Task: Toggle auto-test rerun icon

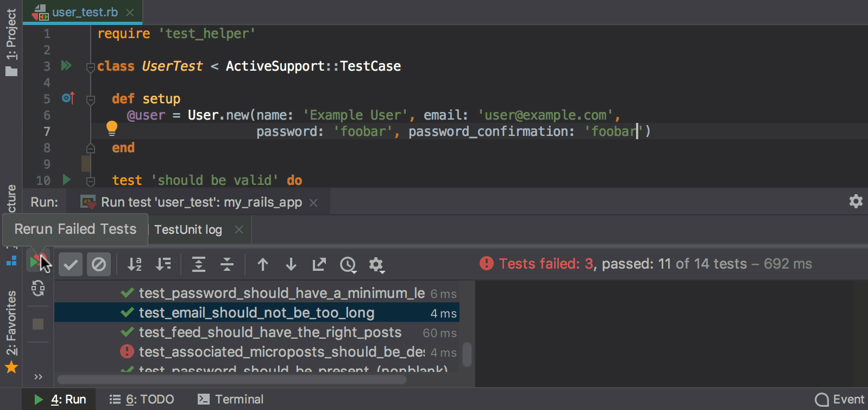Action: [38, 288]
